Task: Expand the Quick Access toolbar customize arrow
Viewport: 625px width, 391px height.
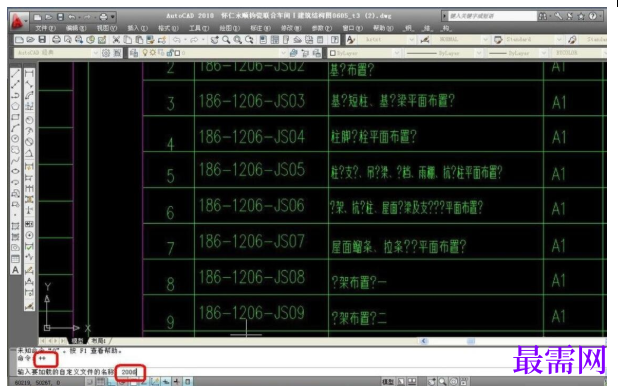Action: pos(113,17)
